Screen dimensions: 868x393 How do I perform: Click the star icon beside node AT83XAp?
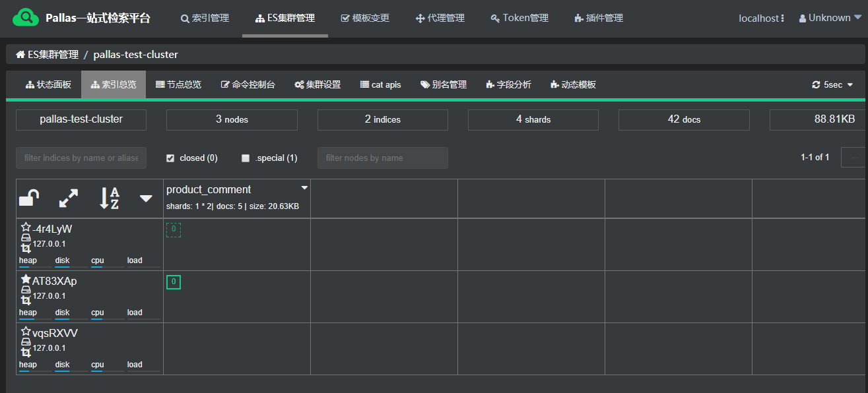coord(26,280)
